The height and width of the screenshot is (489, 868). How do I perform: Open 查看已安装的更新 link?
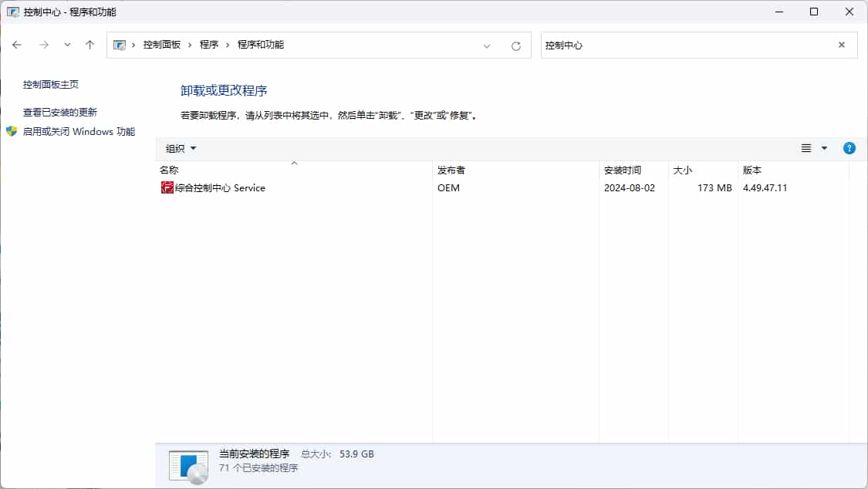[59, 113]
